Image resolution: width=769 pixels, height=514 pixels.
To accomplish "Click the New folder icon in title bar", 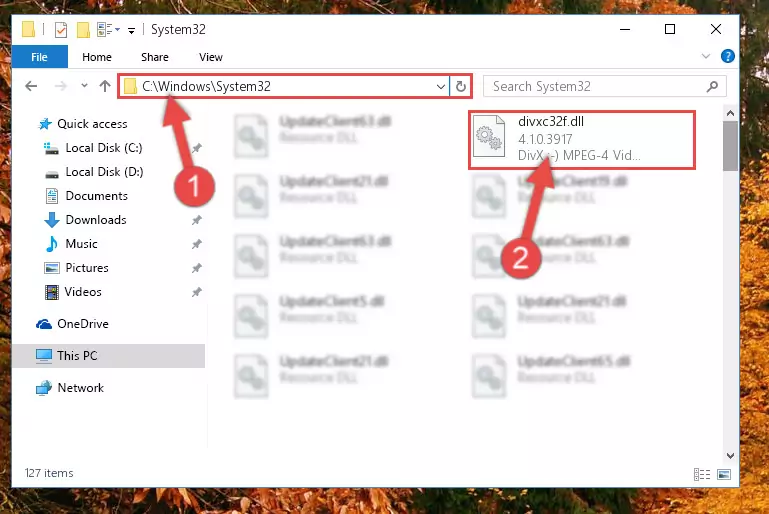I will coord(83,30).
